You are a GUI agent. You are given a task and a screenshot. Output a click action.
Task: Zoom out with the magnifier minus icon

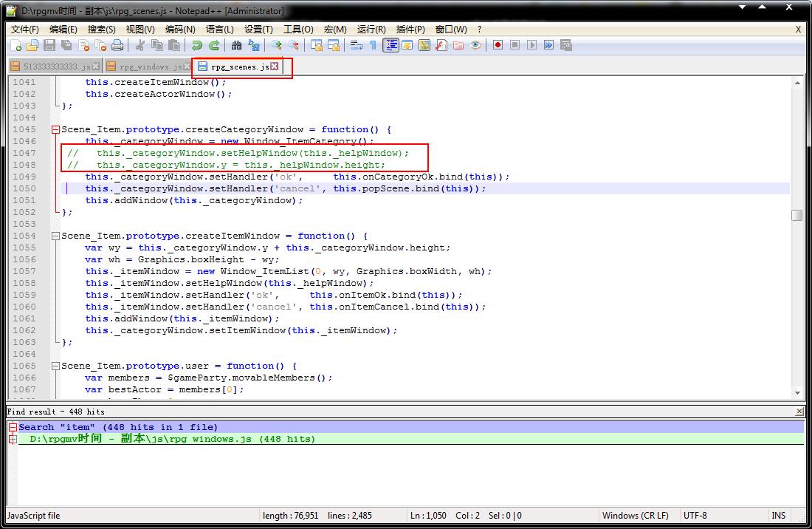[x=294, y=46]
